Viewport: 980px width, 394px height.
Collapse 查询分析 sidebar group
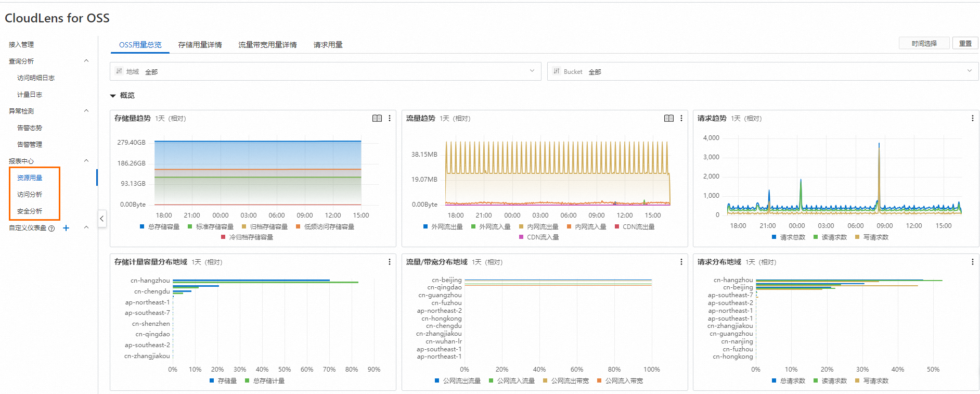(x=86, y=61)
